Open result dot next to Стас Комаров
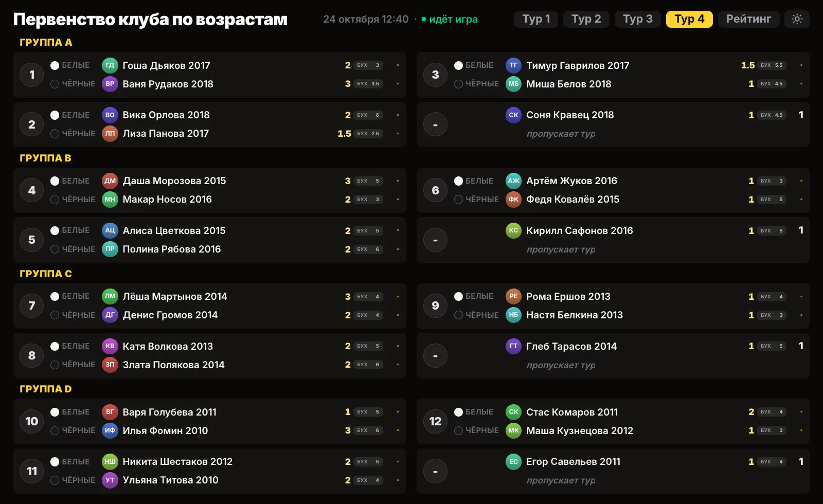823x504 pixels. click(x=801, y=412)
